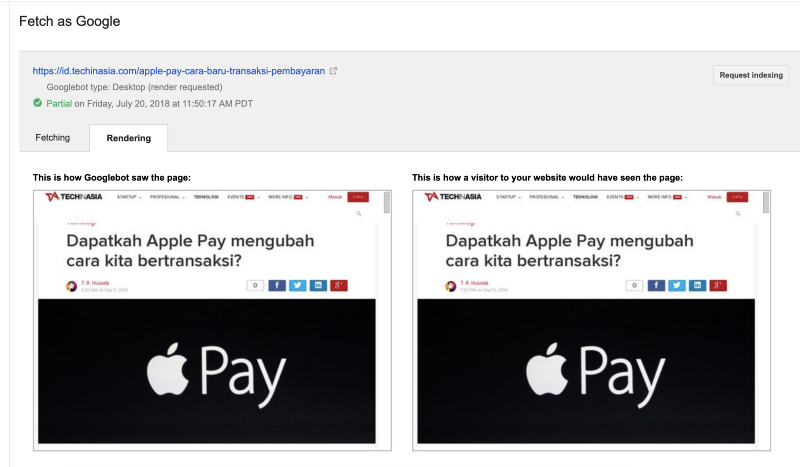The height and width of the screenshot is (467, 800).
Task: Click the Request indexing button
Action: pos(751,75)
